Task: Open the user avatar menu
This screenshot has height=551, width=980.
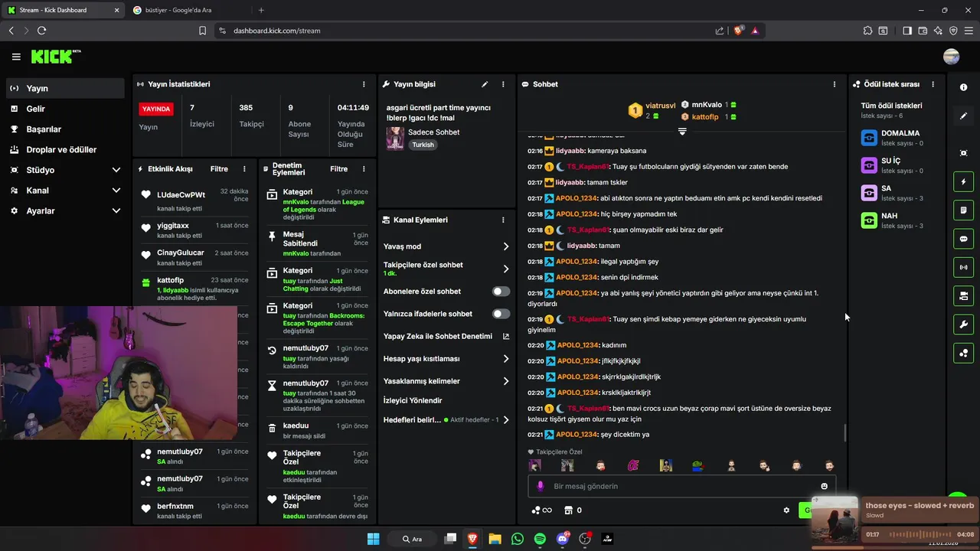Action: (x=952, y=57)
